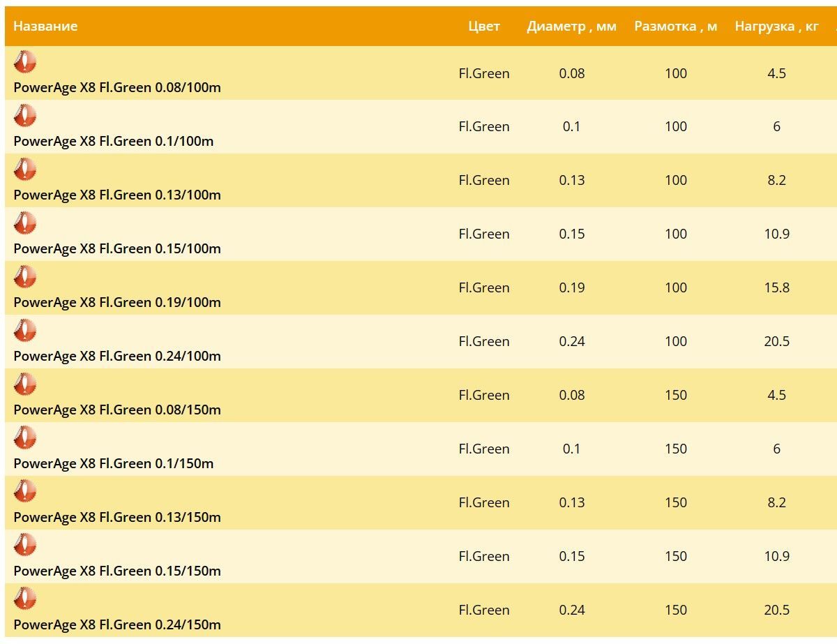
Task: Open PowerAge X8 Fl.Green 0.13/150m link
Action: click(117, 518)
